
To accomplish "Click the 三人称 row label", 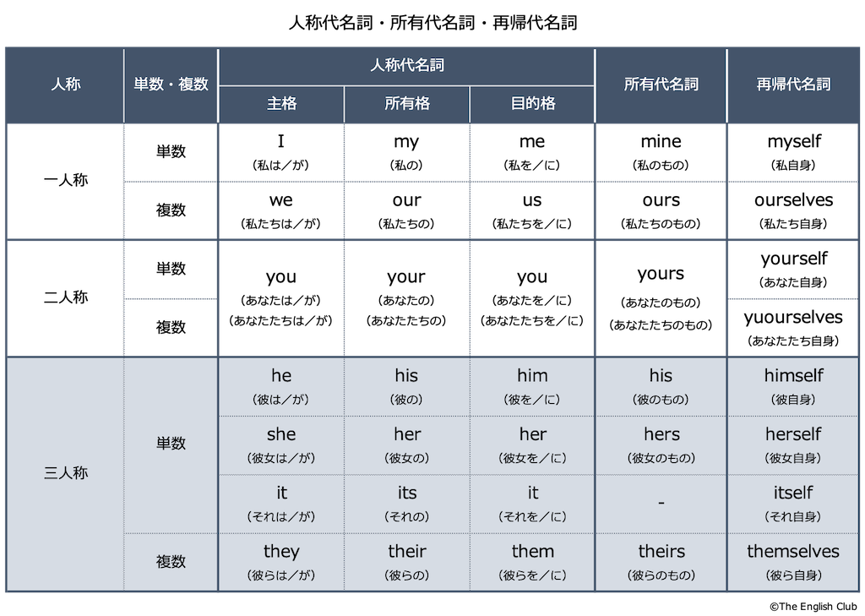I will [x=65, y=473].
